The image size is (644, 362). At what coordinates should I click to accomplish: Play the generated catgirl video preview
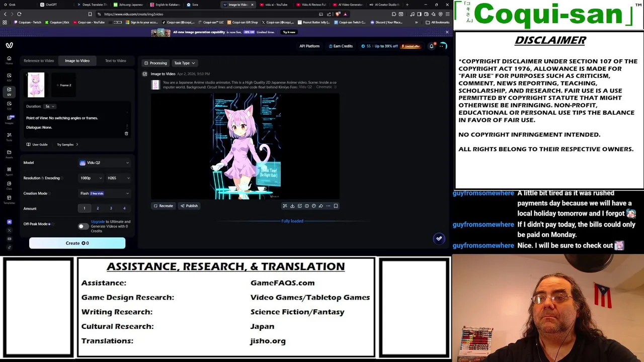tap(246, 146)
